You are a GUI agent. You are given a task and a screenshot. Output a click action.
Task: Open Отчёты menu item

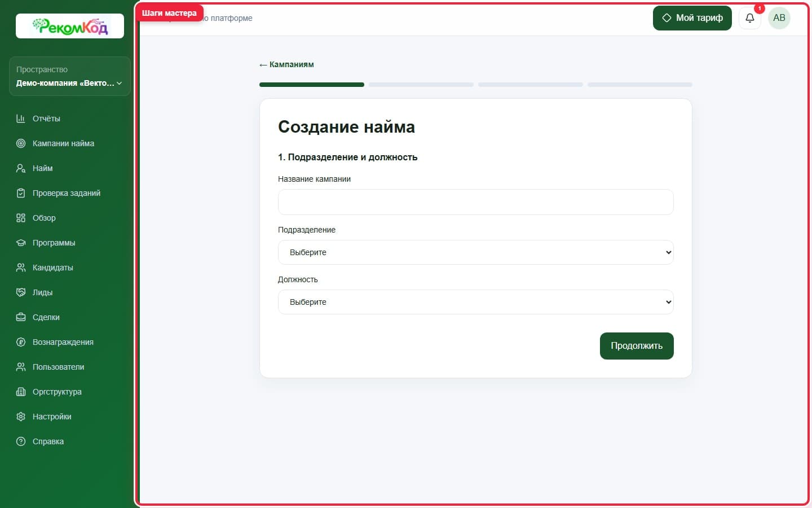(70, 119)
